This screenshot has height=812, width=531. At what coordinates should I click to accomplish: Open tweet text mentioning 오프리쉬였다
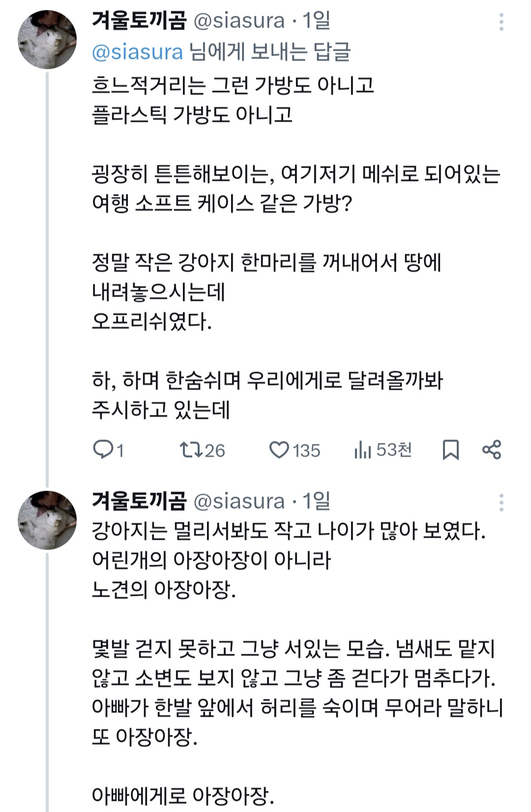pos(151,321)
